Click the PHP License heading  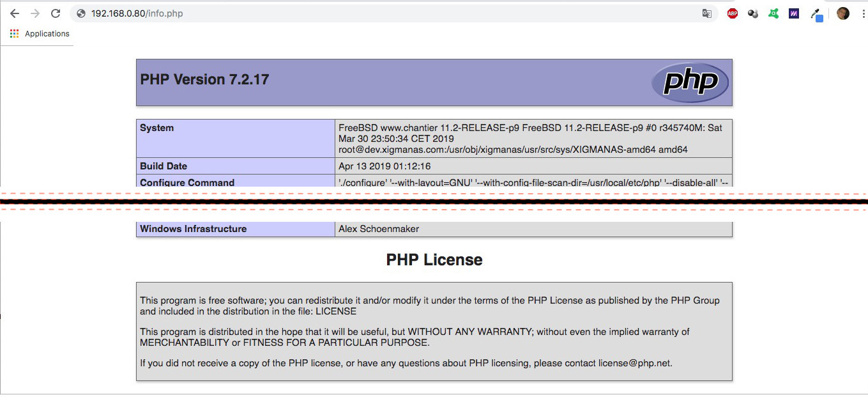pyautogui.click(x=434, y=260)
